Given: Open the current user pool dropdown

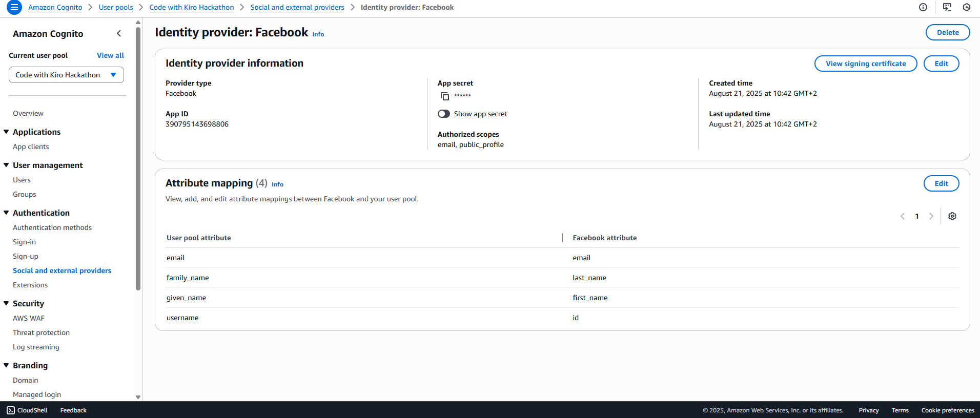Looking at the screenshot, I should coord(66,75).
